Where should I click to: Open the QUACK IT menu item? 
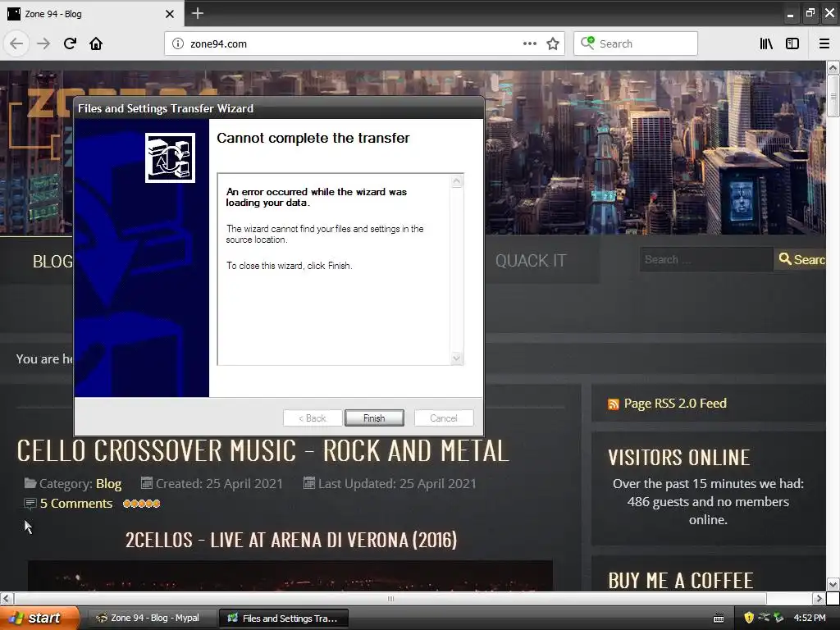coord(531,261)
